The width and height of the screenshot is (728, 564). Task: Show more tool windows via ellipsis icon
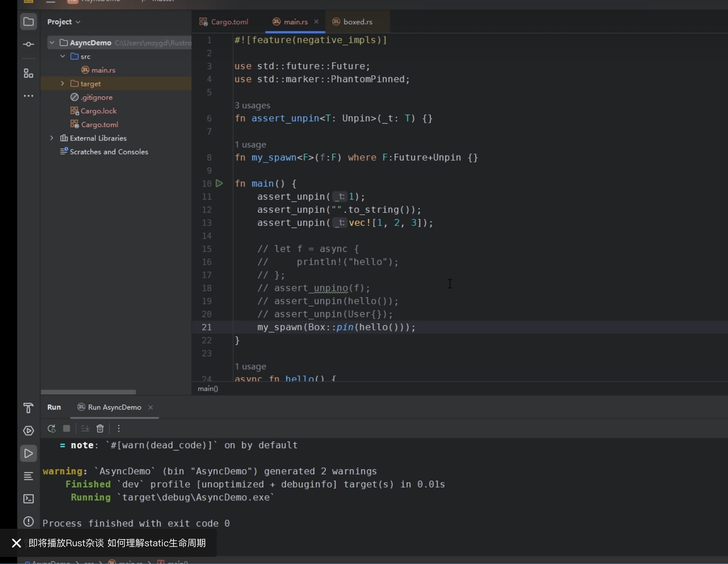pyautogui.click(x=28, y=96)
